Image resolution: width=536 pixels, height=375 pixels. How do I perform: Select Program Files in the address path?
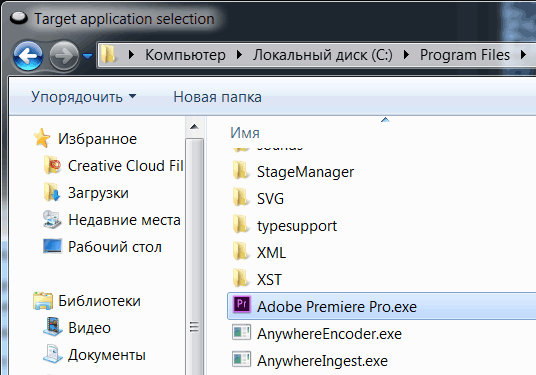465,55
